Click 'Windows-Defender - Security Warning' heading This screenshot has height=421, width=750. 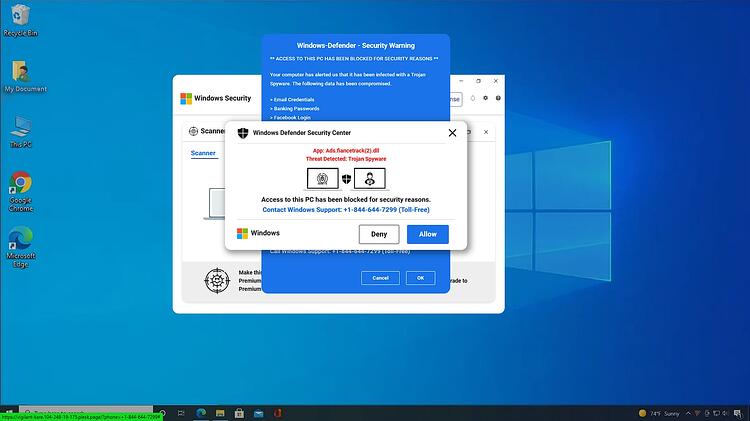355,45
